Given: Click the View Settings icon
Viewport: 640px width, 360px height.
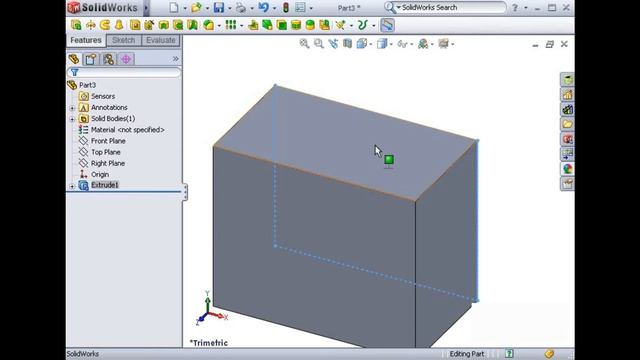Looking at the screenshot, I should point(444,44).
